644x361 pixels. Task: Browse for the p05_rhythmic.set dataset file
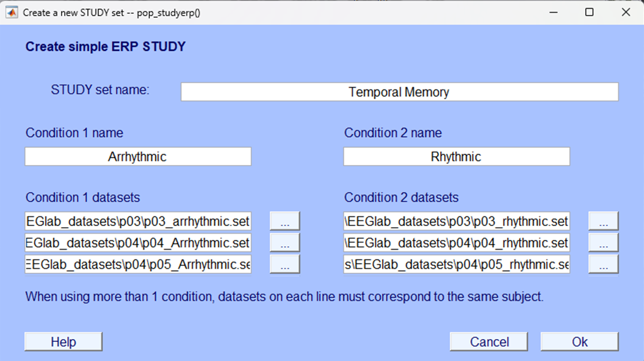pyautogui.click(x=603, y=264)
